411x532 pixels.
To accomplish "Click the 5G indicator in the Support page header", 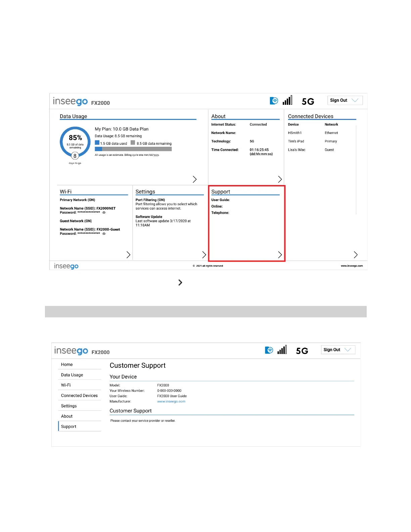I will pyautogui.click(x=302, y=351).
